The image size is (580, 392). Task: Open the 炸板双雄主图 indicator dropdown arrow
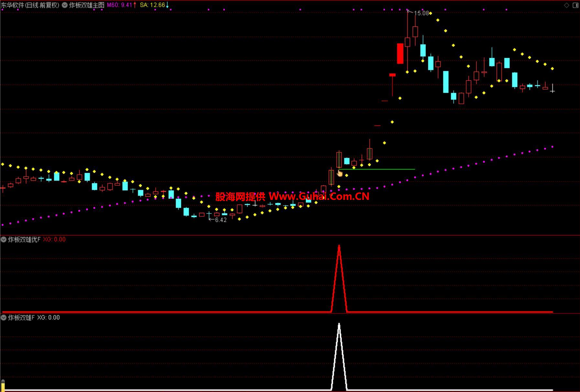(65, 5)
